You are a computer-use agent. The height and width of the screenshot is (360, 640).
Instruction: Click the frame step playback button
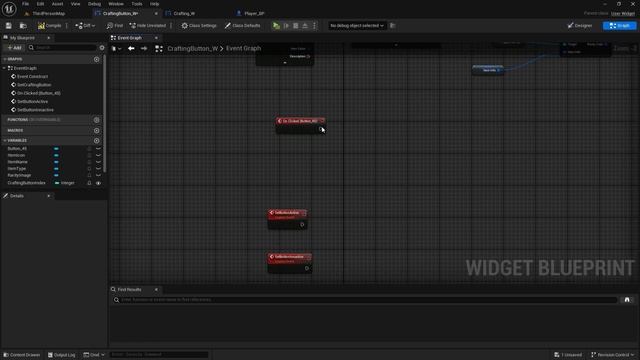point(286,26)
